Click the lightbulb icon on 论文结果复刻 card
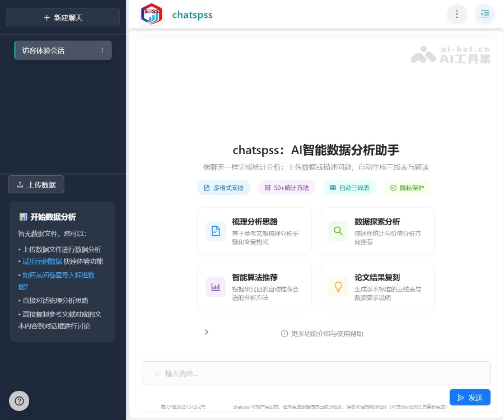The height and width of the screenshot is (420, 504). (x=338, y=287)
